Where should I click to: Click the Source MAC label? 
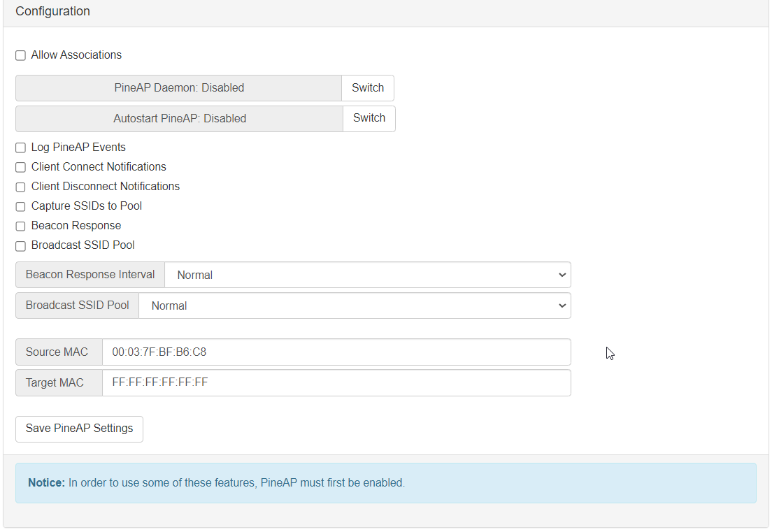(59, 352)
